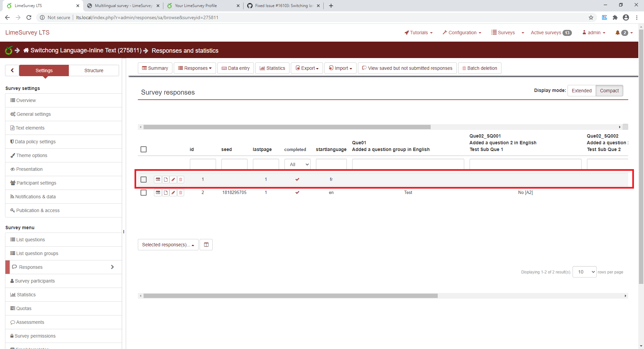This screenshot has height=349, width=644.
Task: Open Survey participants in the survey menu
Action: [x=63, y=281]
